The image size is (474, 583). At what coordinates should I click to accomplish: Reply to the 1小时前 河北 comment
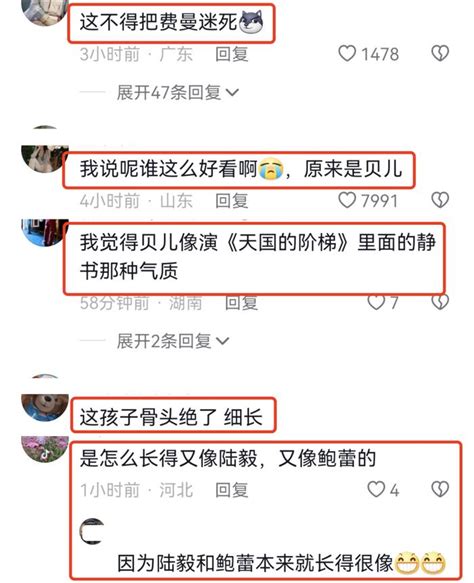click(x=232, y=490)
